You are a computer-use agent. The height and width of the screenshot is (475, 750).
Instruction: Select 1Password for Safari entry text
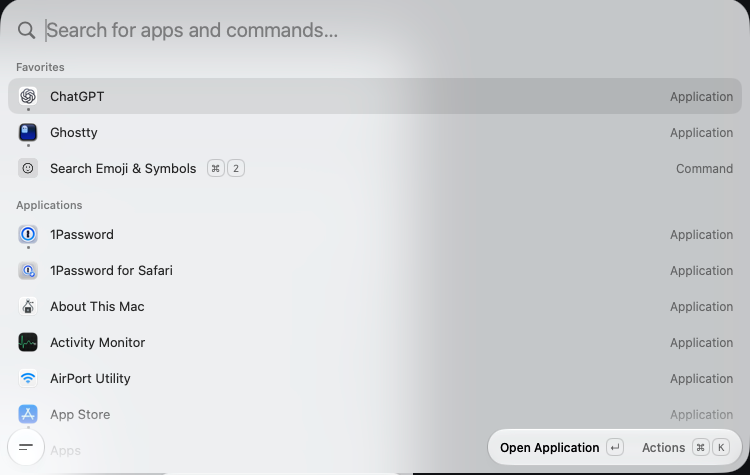[111, 270]
